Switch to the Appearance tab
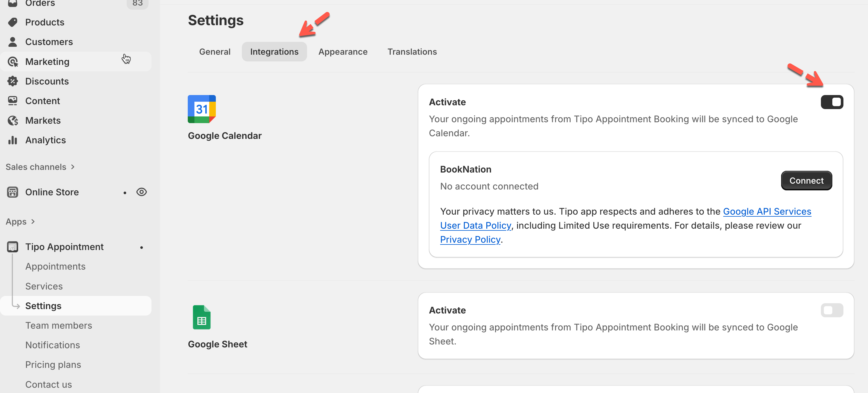Viewport: 868px width, 393px height. pos(343,51)
